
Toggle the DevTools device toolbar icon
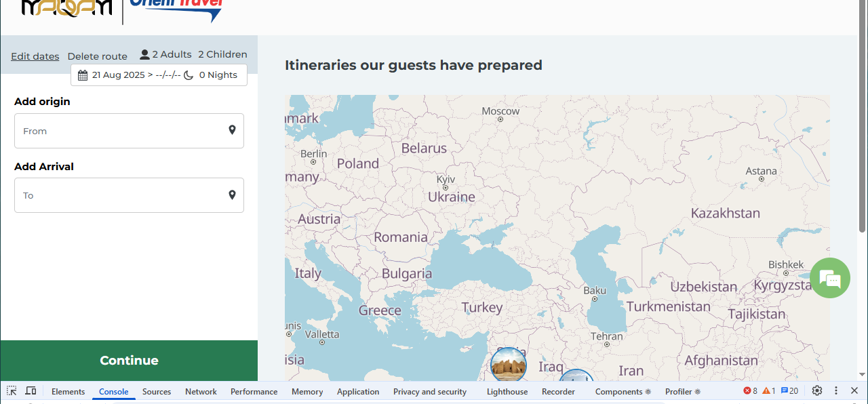(31, 391)
